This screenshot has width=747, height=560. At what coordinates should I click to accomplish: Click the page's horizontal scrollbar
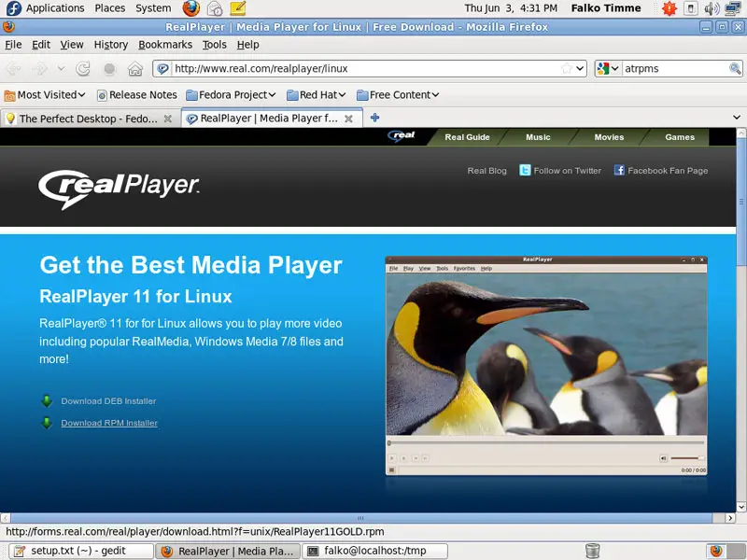pyautogui.click(x=361, y=518)
